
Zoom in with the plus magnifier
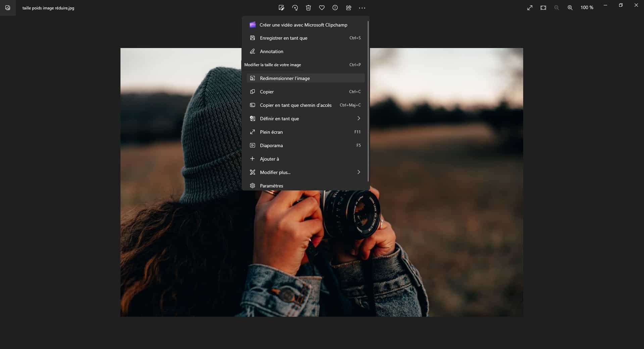(570, 8)
